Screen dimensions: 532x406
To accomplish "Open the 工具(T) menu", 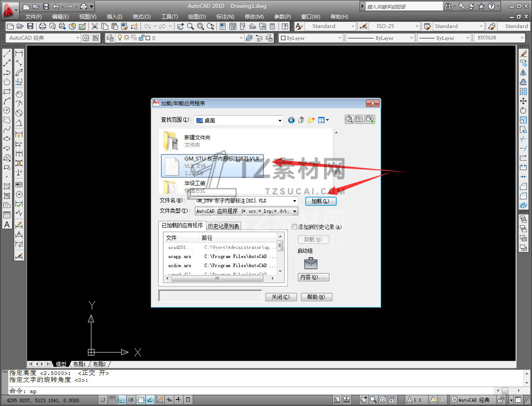I will (x=169, y=16).
